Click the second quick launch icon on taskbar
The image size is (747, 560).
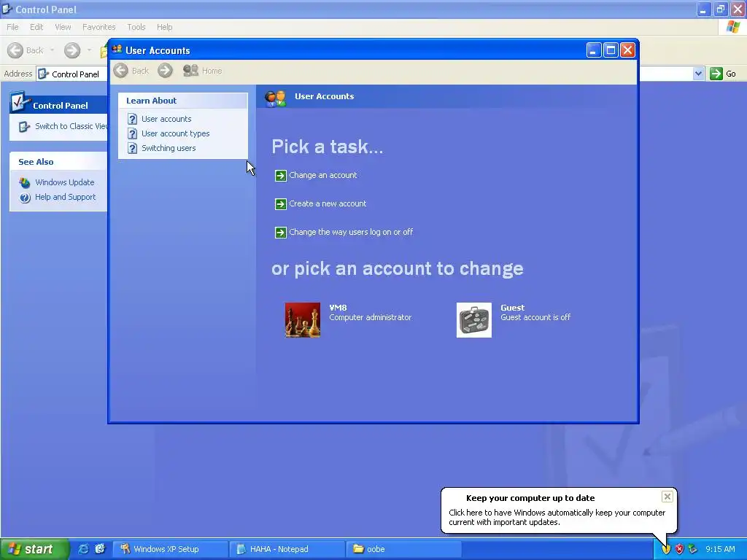click(x=100, y=549)
